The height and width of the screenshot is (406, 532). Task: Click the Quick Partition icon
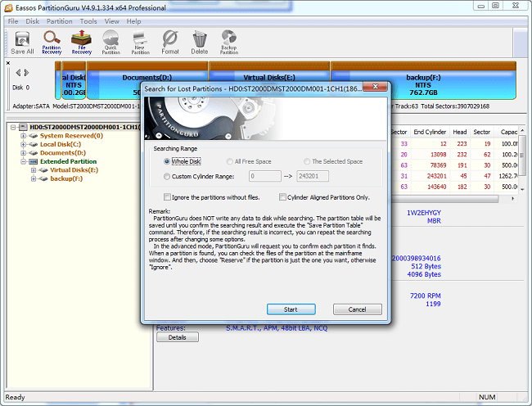pos(111,43)
